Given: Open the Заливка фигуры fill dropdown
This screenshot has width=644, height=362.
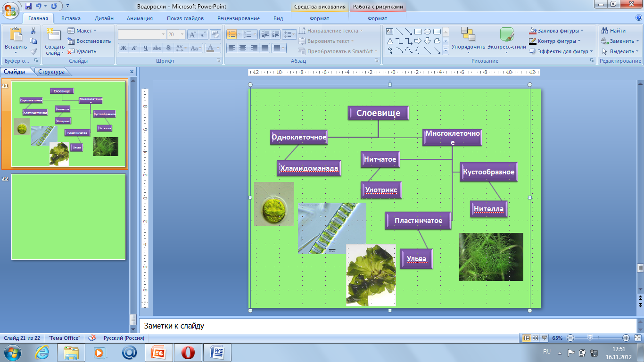Looking at the screenshot, I should click(556, 31).
